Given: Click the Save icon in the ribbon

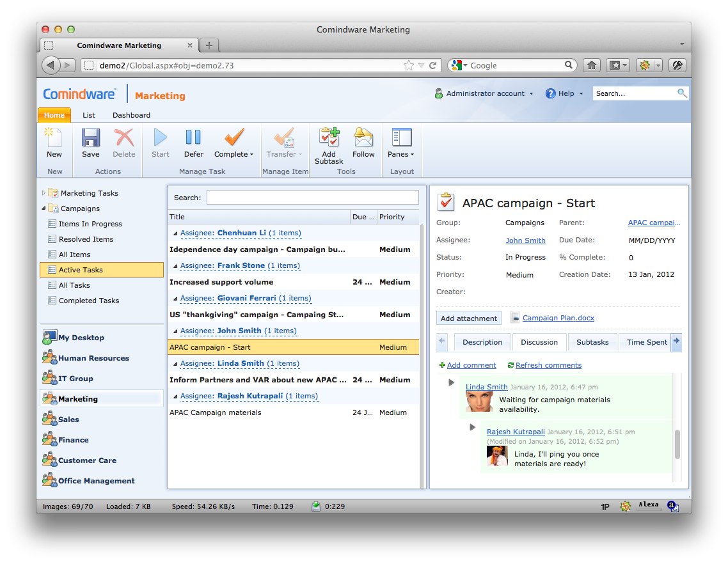Looking at the screenshot, I should click(91, 138).
